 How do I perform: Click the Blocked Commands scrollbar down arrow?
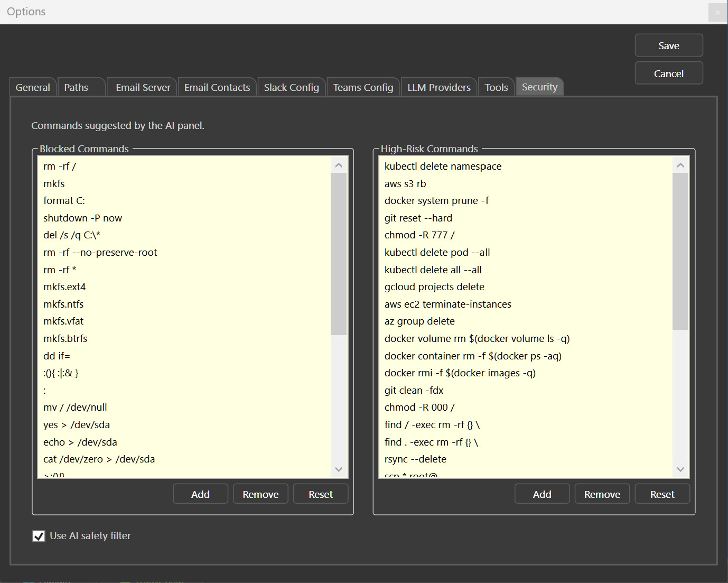(x=339, y=469)
